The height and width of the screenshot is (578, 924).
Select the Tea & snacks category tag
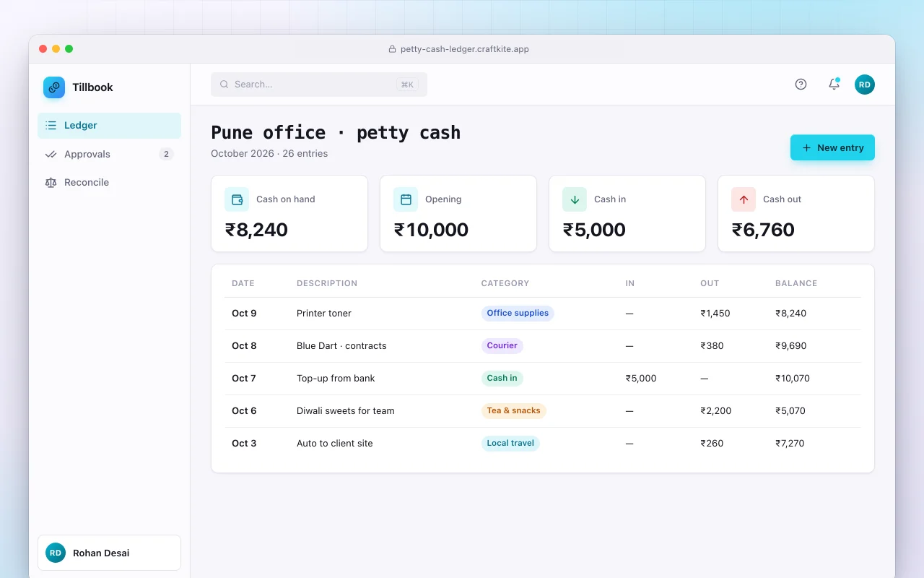[513, 411]
